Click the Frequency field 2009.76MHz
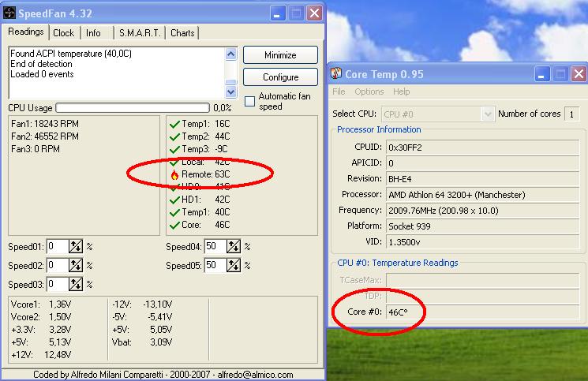 tap(482, 210)
